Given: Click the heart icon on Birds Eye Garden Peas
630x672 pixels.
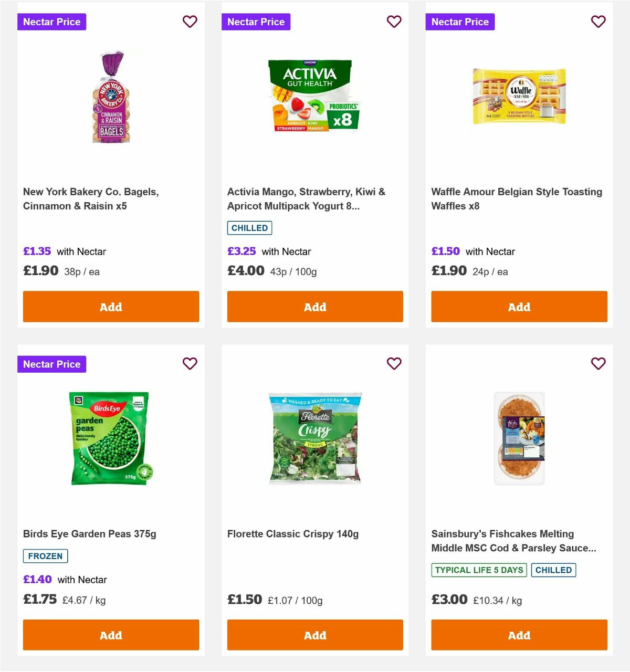Looking at the screenshot, I should [190, 363].
